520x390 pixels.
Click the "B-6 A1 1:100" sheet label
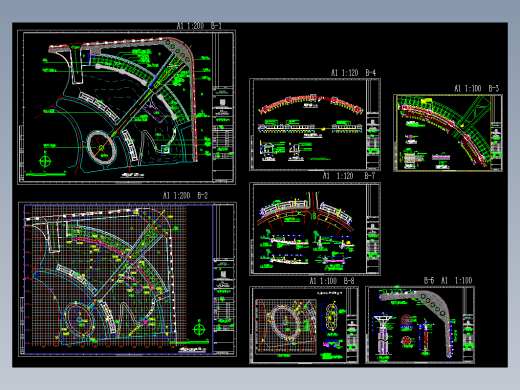click(448, 280)
